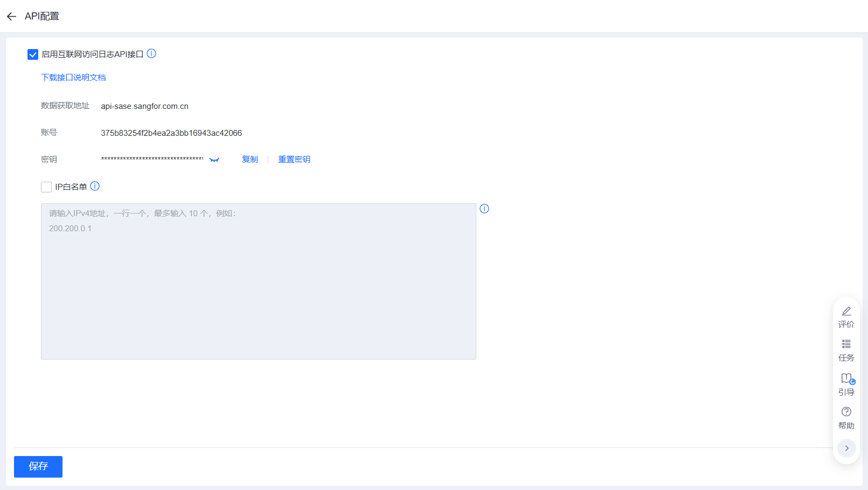Click 复制 to copy the secret key

point(249,160)
